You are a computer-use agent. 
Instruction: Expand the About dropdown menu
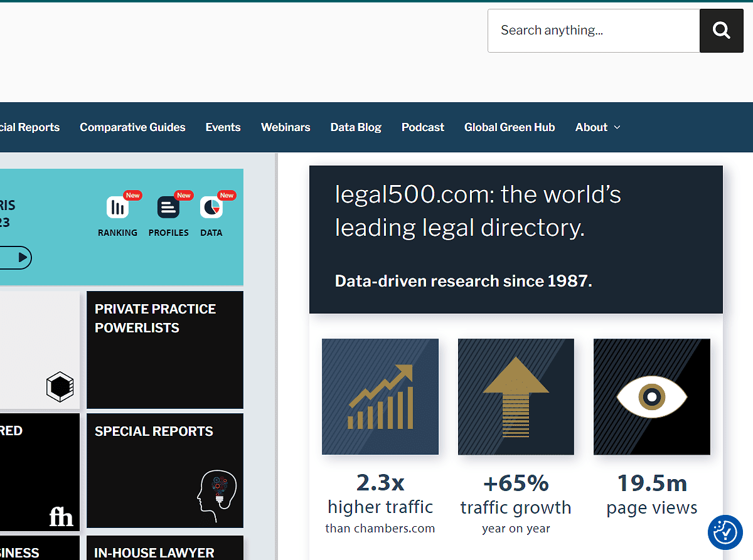coord(597,127)
